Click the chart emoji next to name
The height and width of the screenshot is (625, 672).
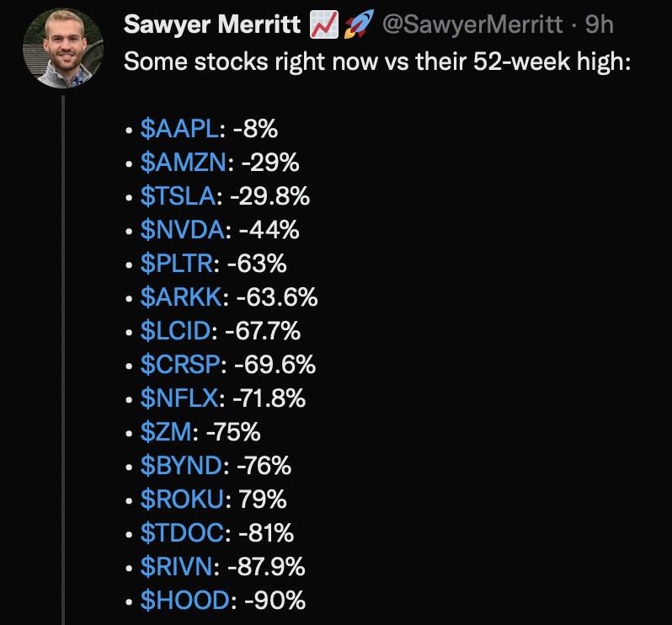pyautogui.click(x=324, y=24)
